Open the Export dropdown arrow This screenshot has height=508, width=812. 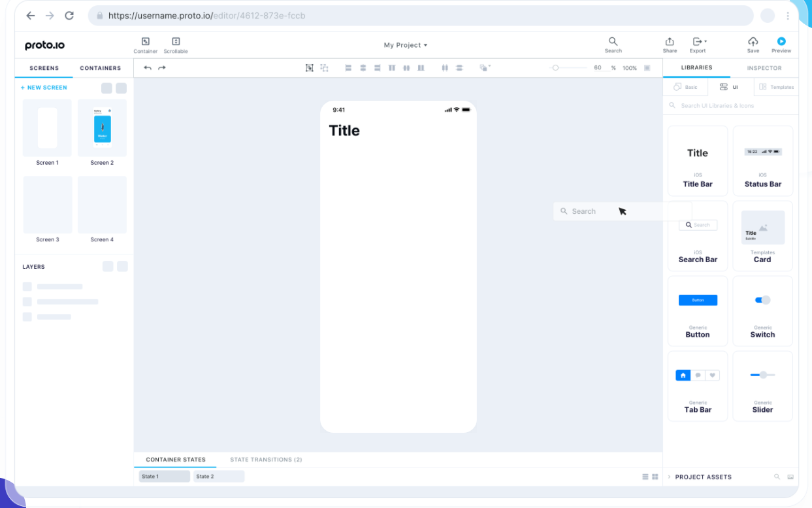click(x=706, y=41)
